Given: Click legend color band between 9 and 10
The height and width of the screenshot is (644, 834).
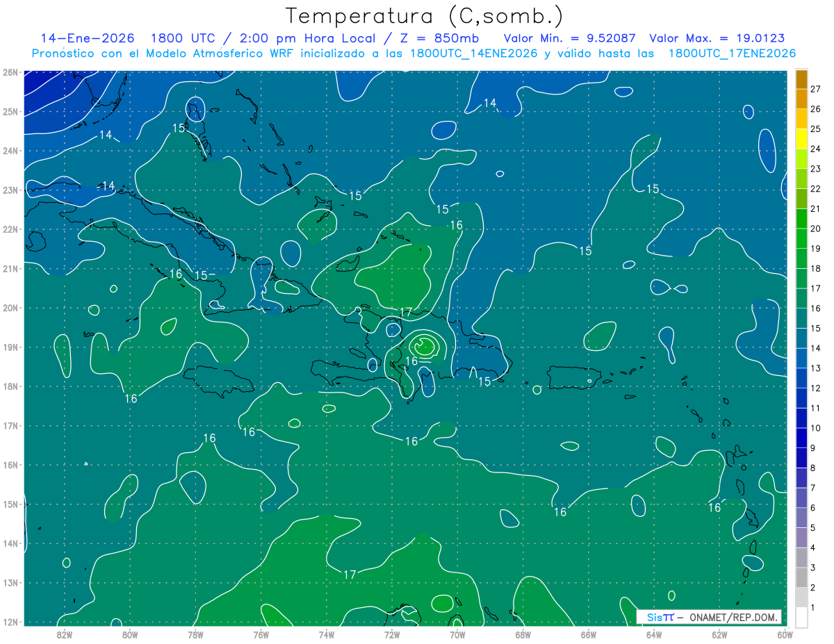Looking at the screenshot, I should pyautogui.click(x=801, y=438).
